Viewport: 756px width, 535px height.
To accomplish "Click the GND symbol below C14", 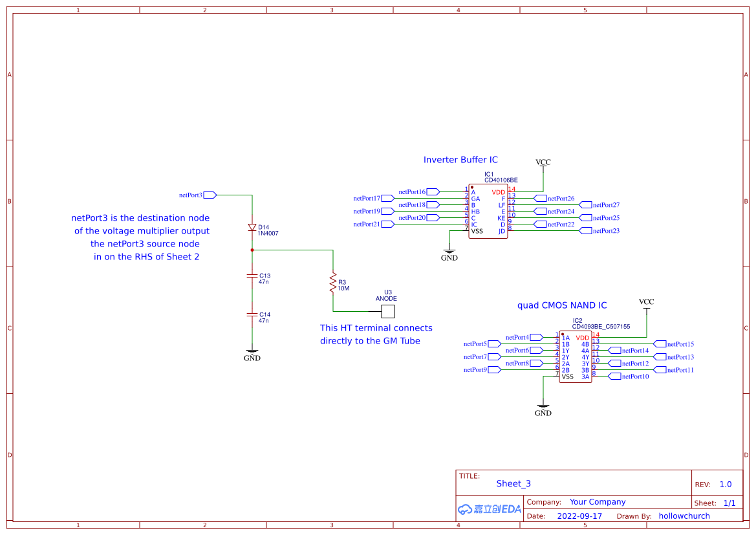I will pyautogui.click(x=252, y=351).
